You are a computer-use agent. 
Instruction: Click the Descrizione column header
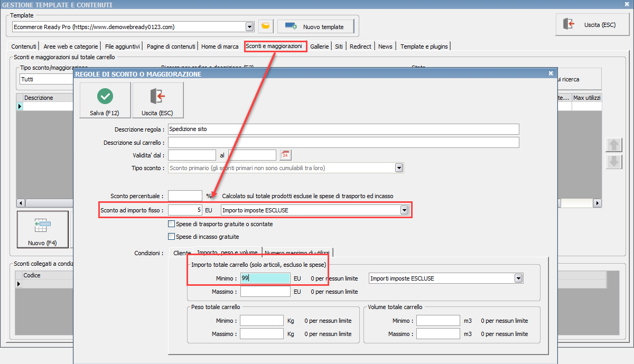point(49,98)
